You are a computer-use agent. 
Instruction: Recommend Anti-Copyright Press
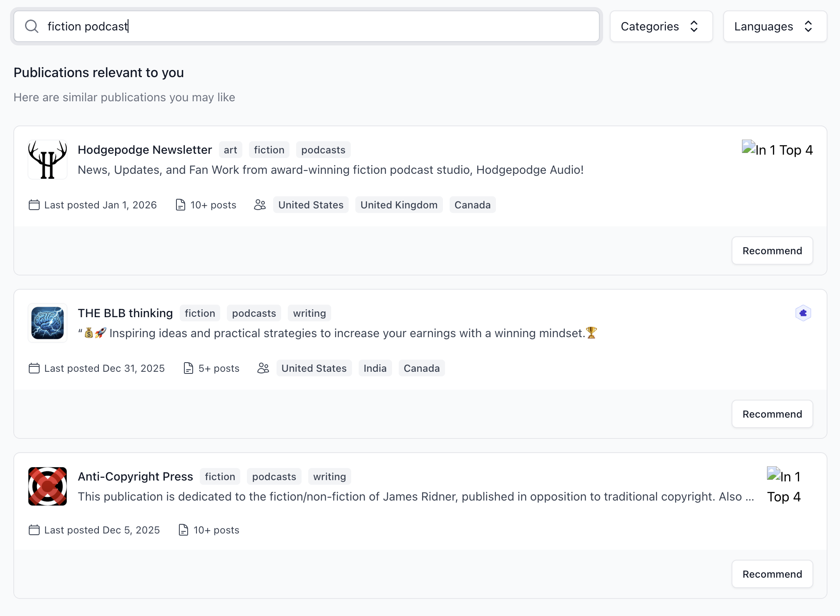(x=772, y=574)
